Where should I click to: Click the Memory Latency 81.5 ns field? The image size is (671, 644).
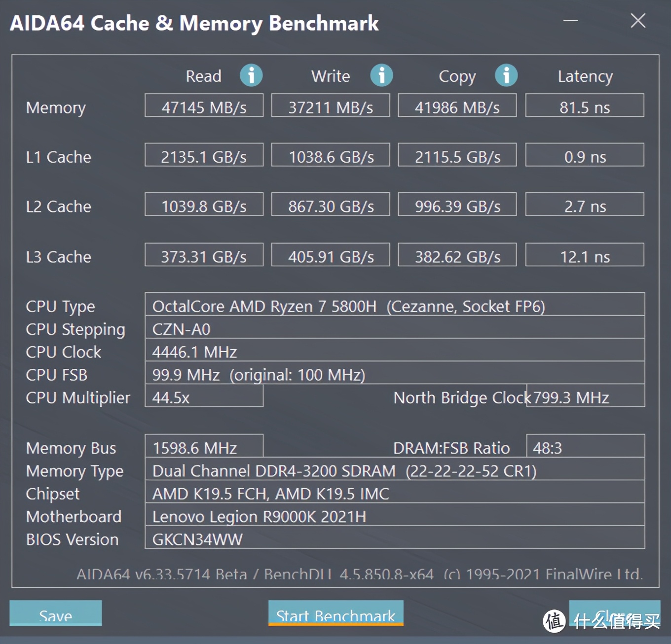coord(585,106)
